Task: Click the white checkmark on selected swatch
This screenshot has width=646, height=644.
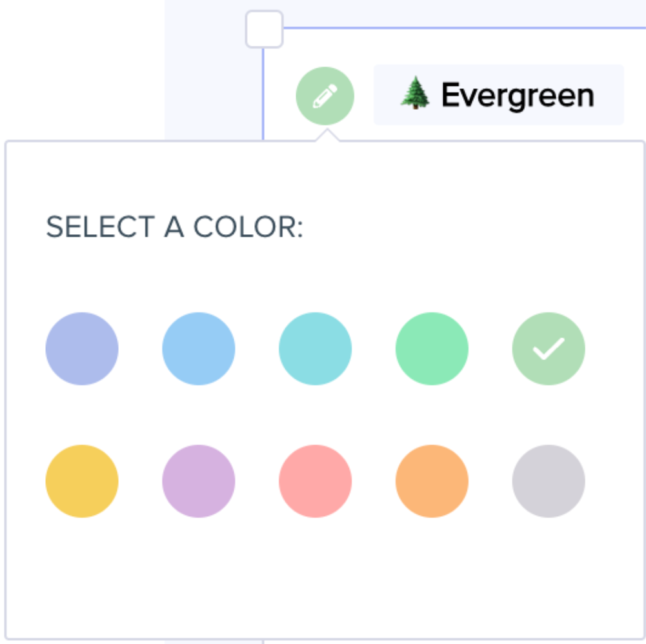Action: click(549, 349)
